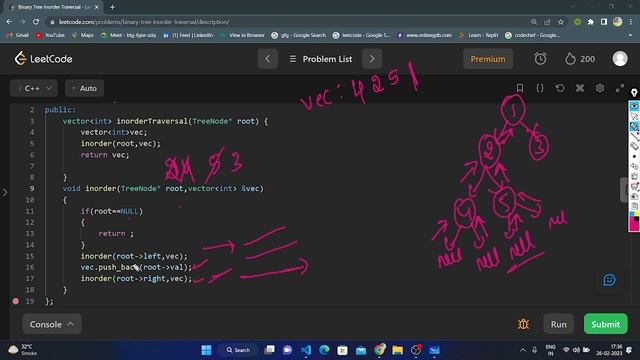
Task: Open a new browser tab
Action: tap(112, 7)
